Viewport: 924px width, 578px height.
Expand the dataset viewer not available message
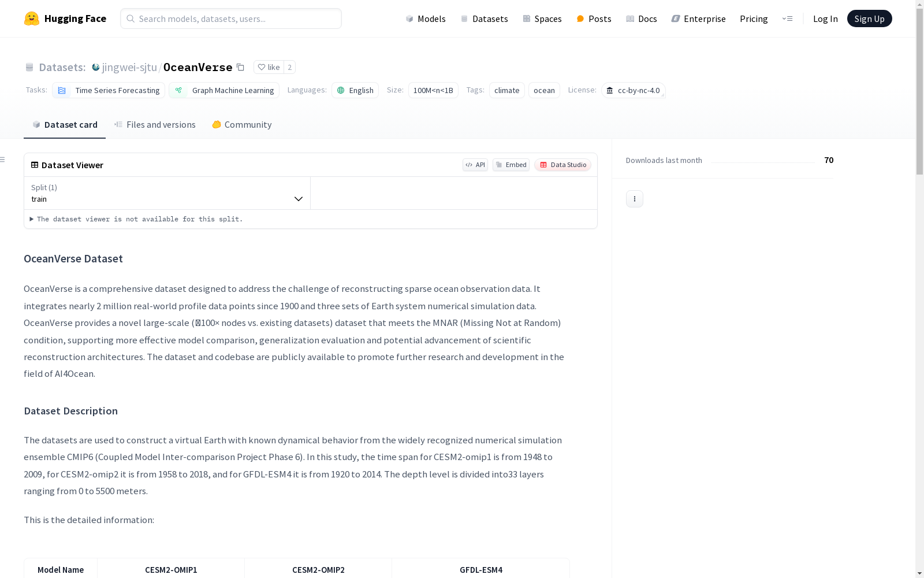click(136, 219)
